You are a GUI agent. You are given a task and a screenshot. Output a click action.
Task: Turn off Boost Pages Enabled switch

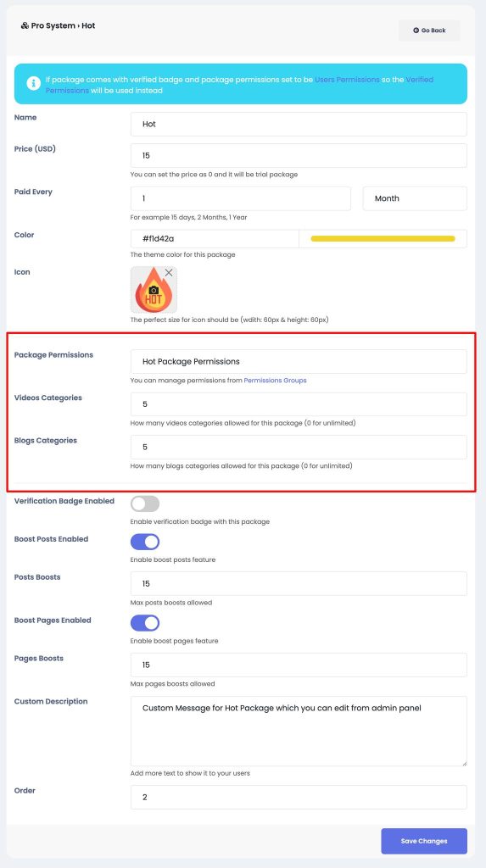tap(145, 623)
